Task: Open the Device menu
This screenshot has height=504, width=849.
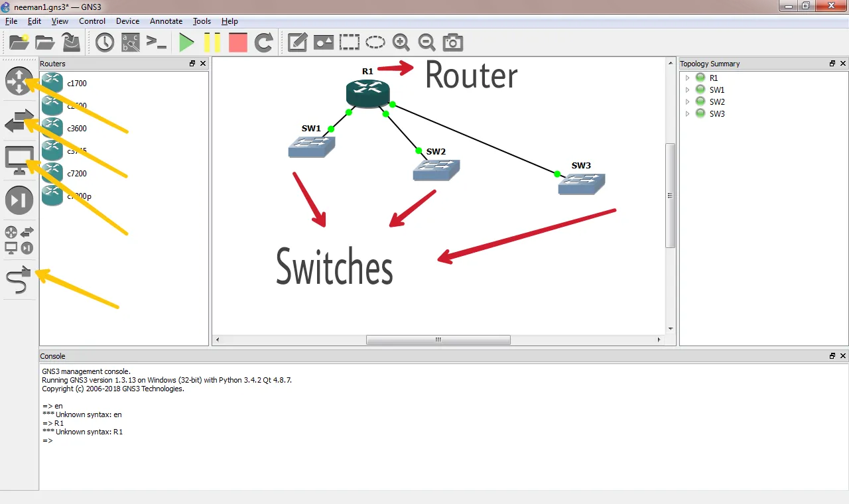Action: click(127, 21)
